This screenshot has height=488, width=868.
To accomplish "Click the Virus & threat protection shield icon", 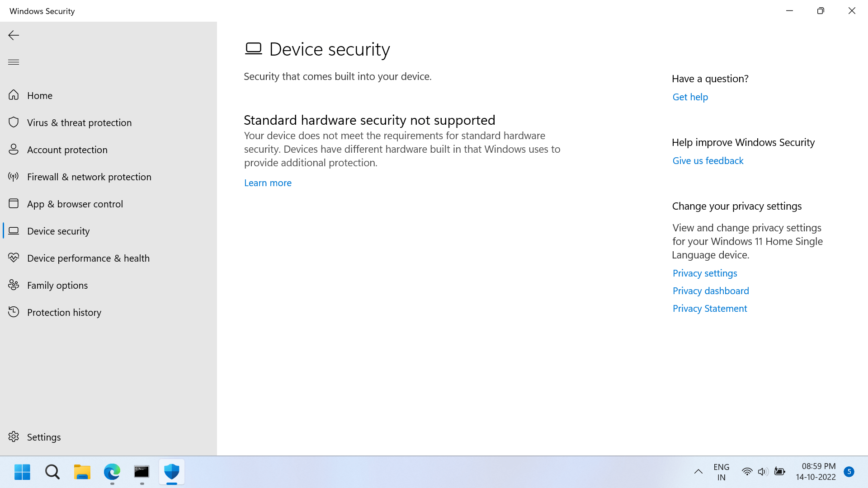I will pos(14,122).
